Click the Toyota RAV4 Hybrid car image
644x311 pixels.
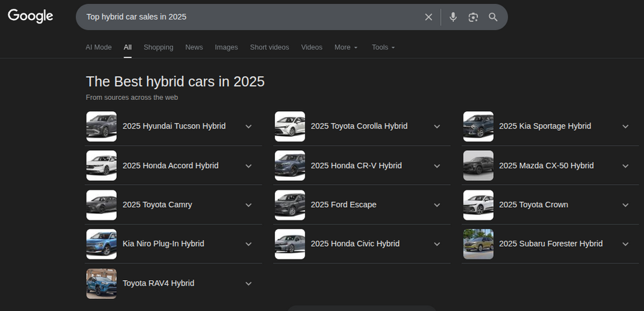(x=101, y=284)
